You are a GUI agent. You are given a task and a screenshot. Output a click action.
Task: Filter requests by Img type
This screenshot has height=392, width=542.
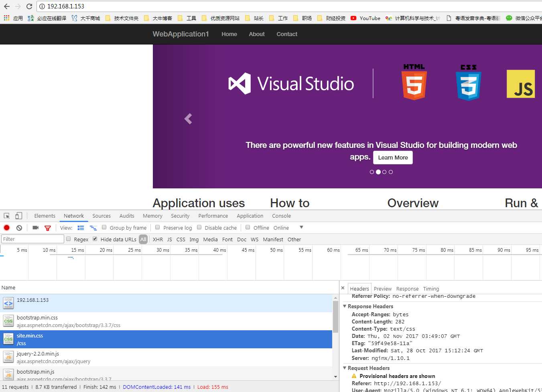(x=194, y=239)
